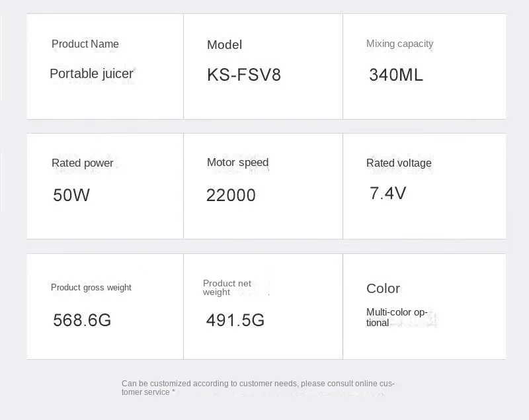This screenshot has width=529, height=420.
Task: Select the KS-FSV8 model number
Action: [243, 75]
